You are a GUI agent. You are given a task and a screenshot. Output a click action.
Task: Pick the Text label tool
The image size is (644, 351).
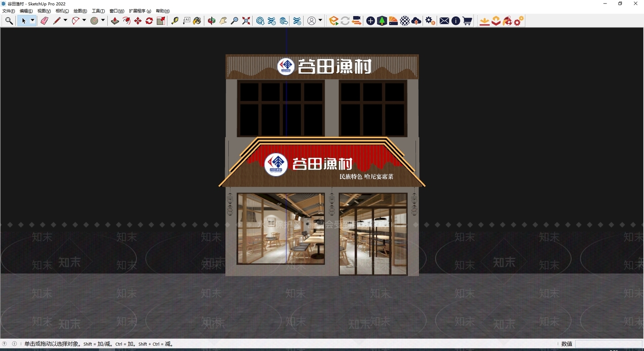tap(186, 21)
